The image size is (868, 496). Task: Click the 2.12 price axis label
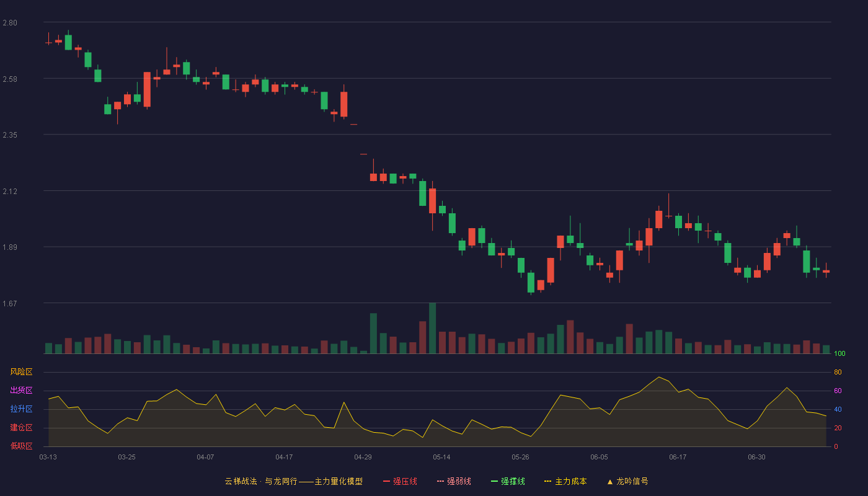(x=10, y=192)
